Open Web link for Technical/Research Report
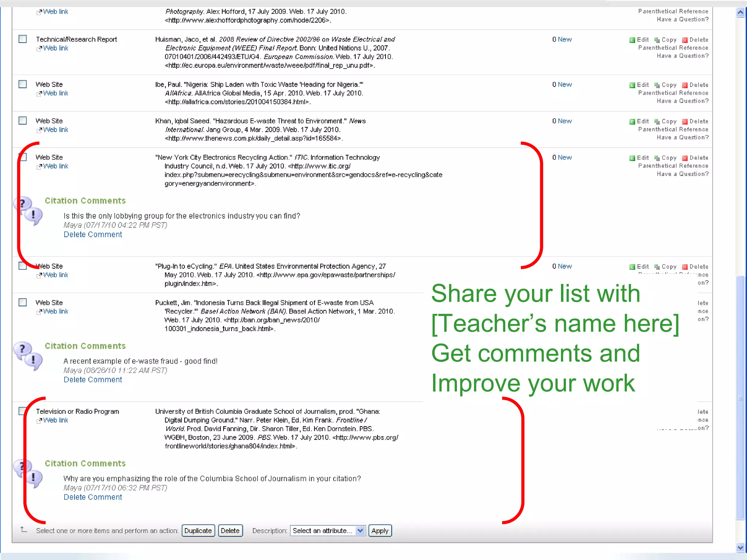The height and width of the screenshot is (560, 747). tap(55, 48)
